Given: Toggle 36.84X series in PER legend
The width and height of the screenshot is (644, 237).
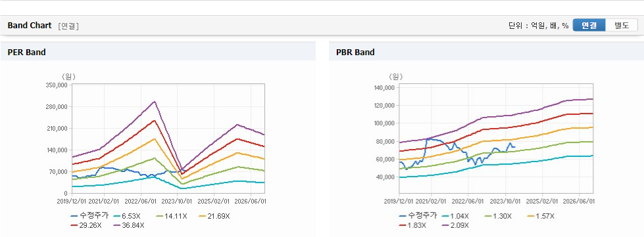Looking at the screenshot, I should coord(128,225).
